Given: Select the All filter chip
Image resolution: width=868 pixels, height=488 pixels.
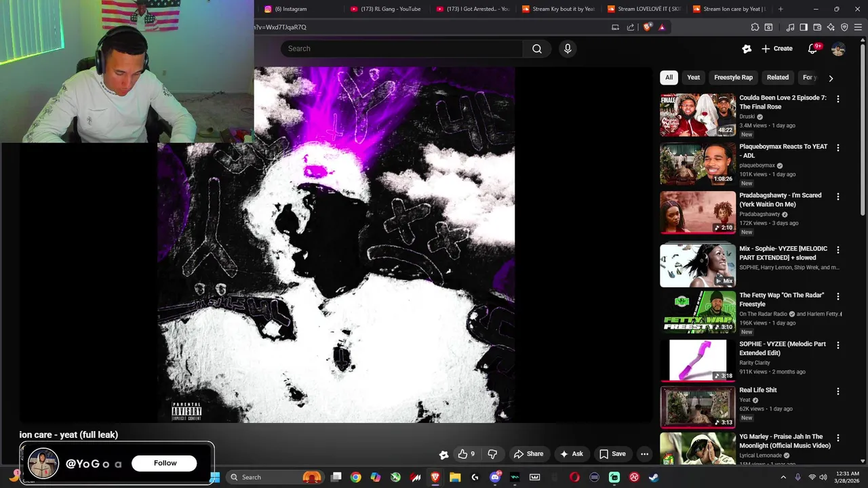Looking at the screenshot, I should (x=669, y=77).
